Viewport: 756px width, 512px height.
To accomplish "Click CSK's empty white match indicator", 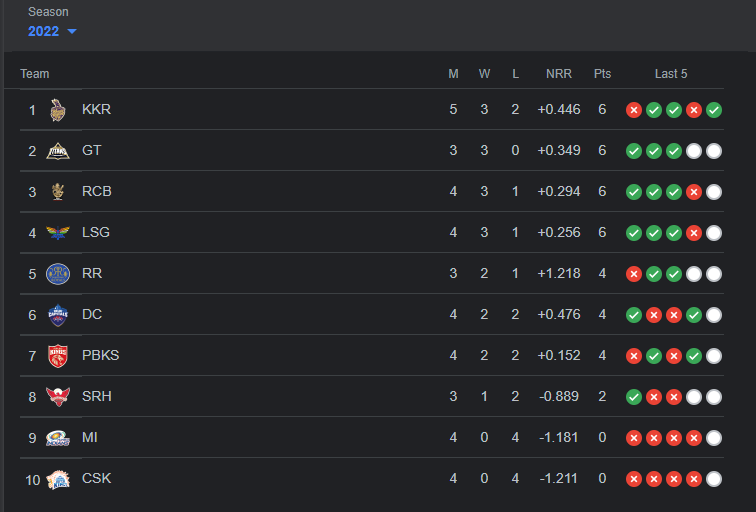I will coord(714,479).
